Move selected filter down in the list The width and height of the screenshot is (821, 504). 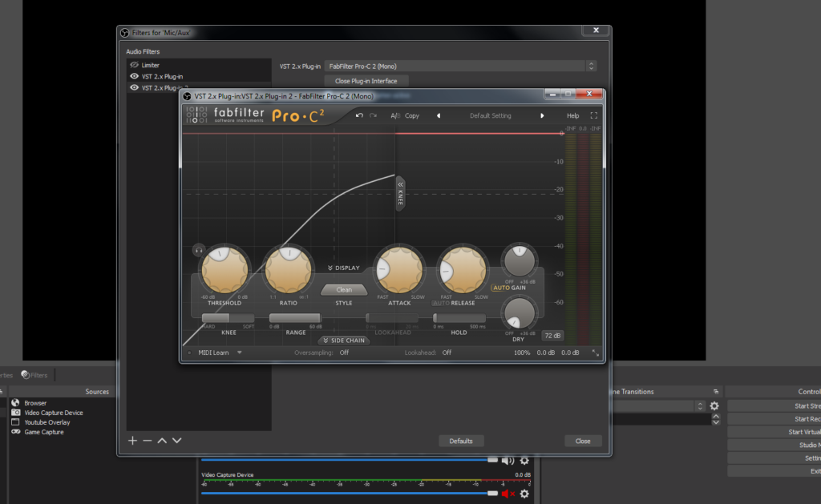(x=177, y=441)
